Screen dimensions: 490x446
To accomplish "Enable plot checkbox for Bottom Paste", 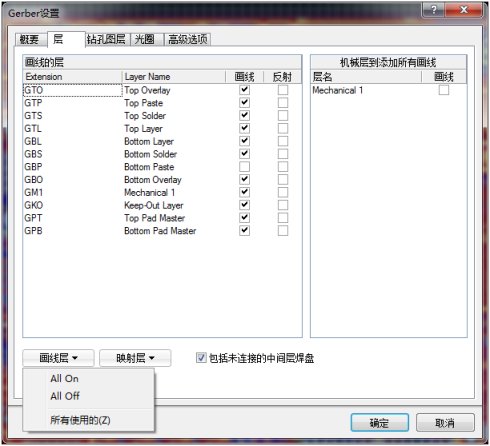I will (x=244, y=166).
